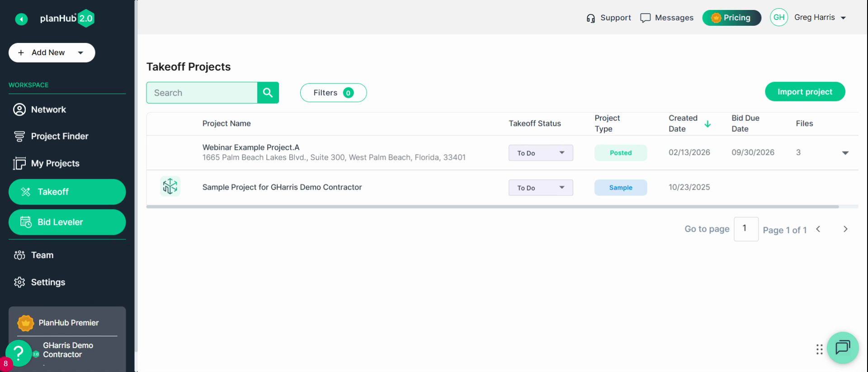The image size is (868, 372).
Task: Expand the Webinar Example Project.A row
Action: [845, 153]
